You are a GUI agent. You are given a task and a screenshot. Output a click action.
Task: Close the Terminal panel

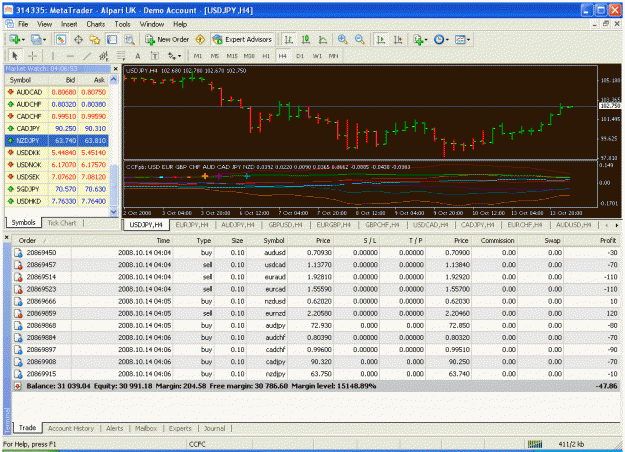point(7,238)
